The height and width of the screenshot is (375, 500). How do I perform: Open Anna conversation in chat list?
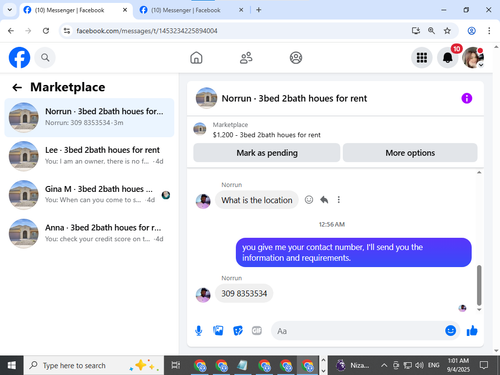point(89,233)
